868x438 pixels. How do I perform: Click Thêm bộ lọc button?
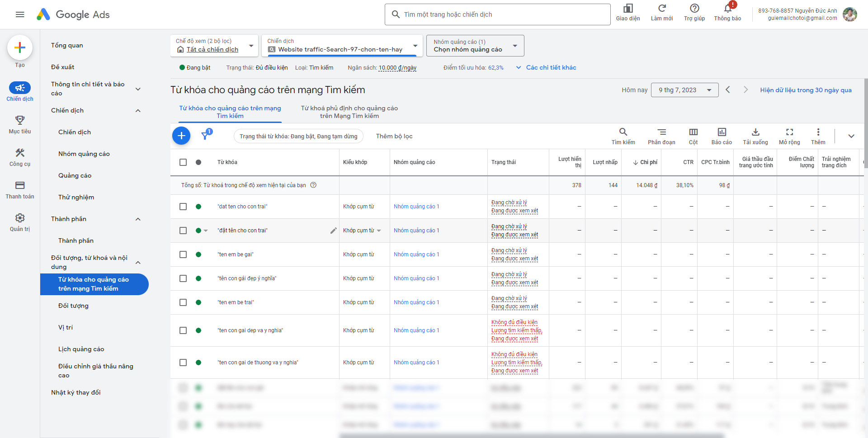tap(394, 136)
